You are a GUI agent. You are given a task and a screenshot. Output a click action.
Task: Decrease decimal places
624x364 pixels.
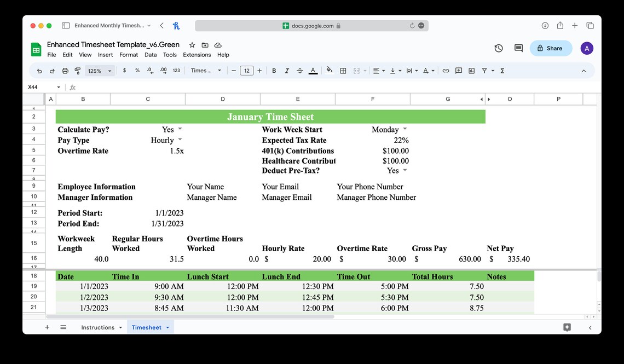click(149, 71)
